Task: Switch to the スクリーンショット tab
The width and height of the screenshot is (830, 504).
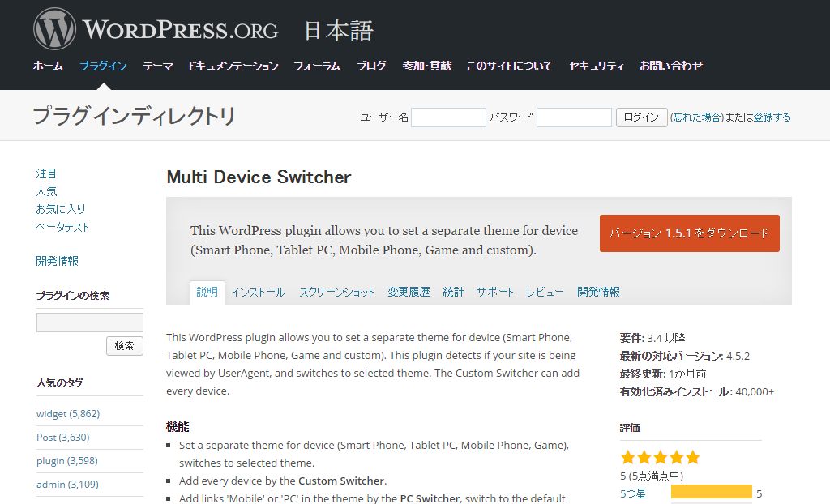Action: pyautogui.click(x=336, y=293)
